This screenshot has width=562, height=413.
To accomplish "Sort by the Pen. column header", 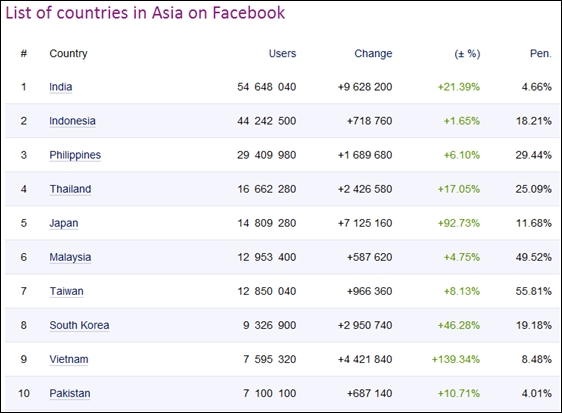I will (540, 53).
